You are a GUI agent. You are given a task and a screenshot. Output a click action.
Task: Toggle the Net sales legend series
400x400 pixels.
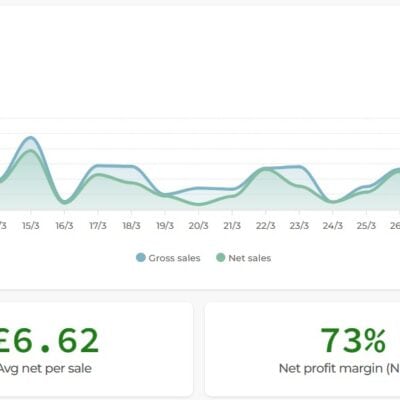(x=244, y=258)
